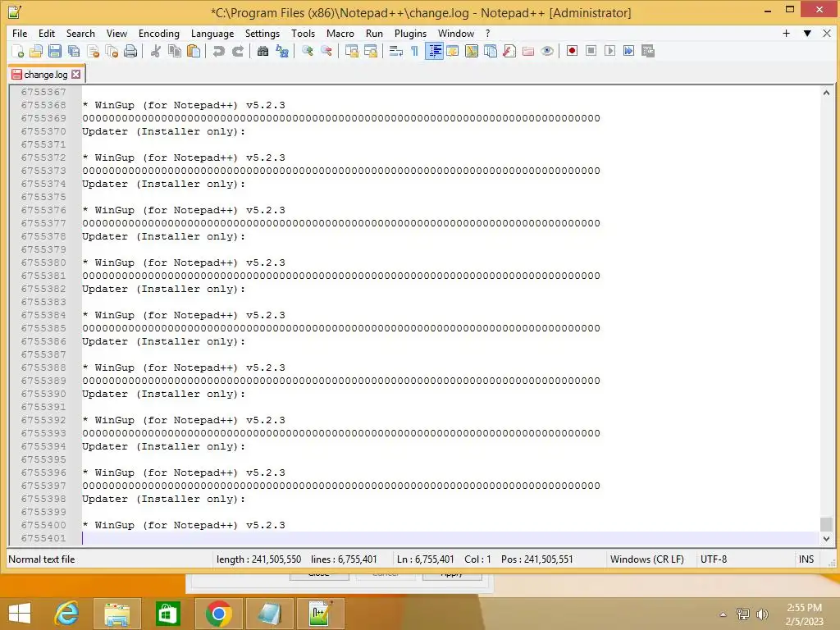Click the plus button in menu bar
Viewport: 840px width, 630px height.
click(x=786, y=33)
